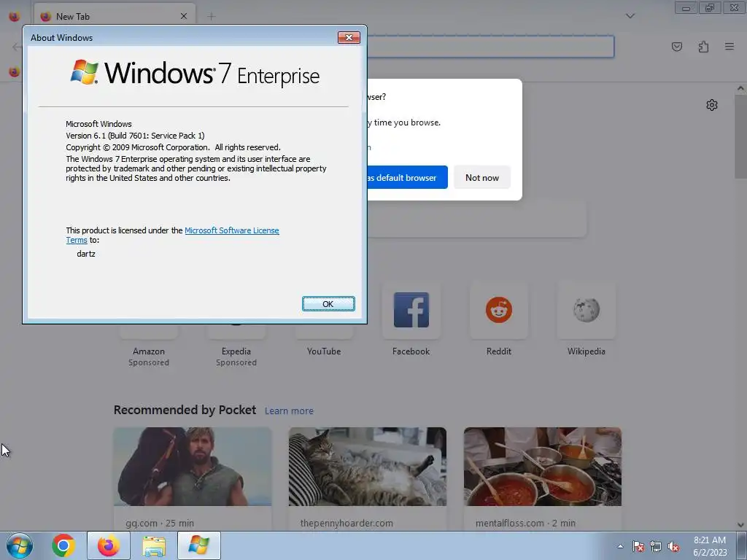Open Firefox hamburger application menu
This screenshot has height=560, width=747.
tap(729, 47)
